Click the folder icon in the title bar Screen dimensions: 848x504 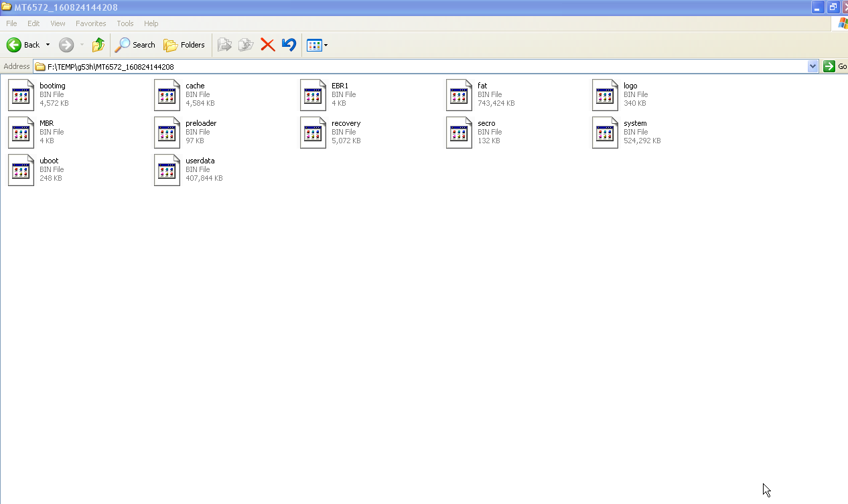pos(7,7)
